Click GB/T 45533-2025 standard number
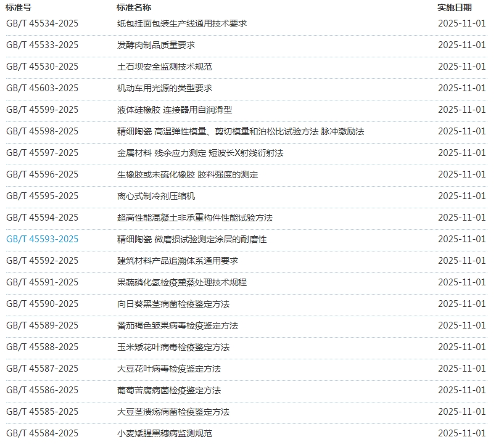 click(42, 45)
